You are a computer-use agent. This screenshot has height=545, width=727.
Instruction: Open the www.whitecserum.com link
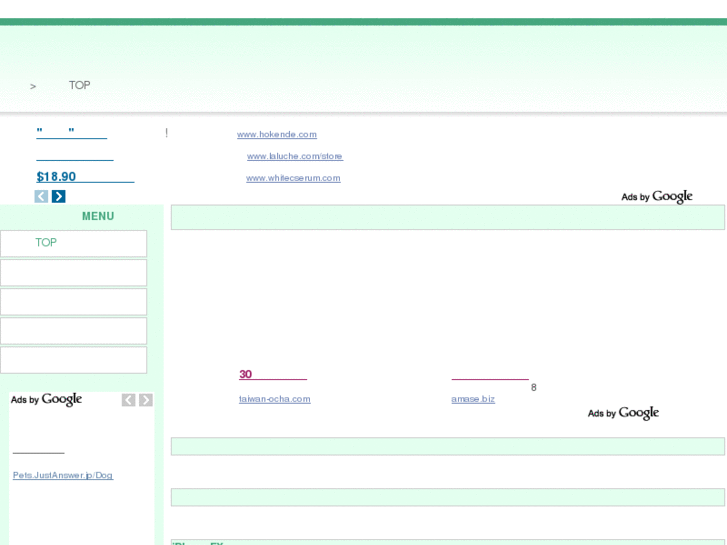click(x=293, y=179)
